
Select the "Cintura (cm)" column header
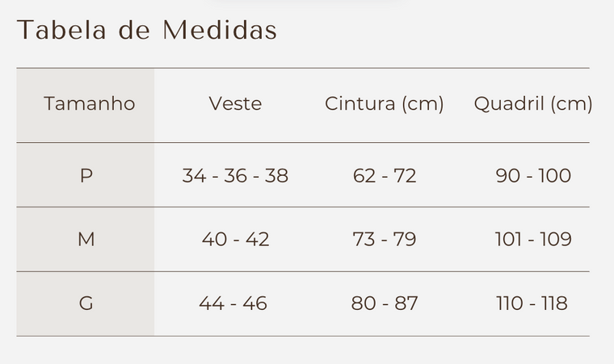[x=385, y=104]
